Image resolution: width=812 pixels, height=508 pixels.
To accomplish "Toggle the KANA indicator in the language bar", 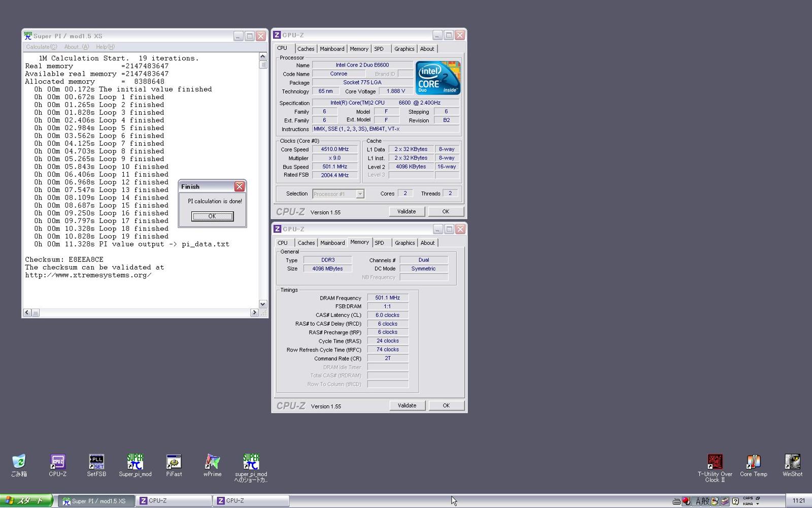I will pos(748,504).
